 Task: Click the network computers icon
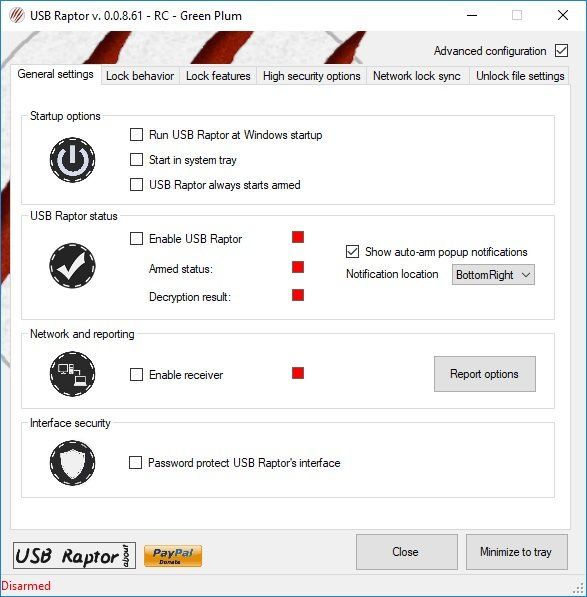pos(72,374)
